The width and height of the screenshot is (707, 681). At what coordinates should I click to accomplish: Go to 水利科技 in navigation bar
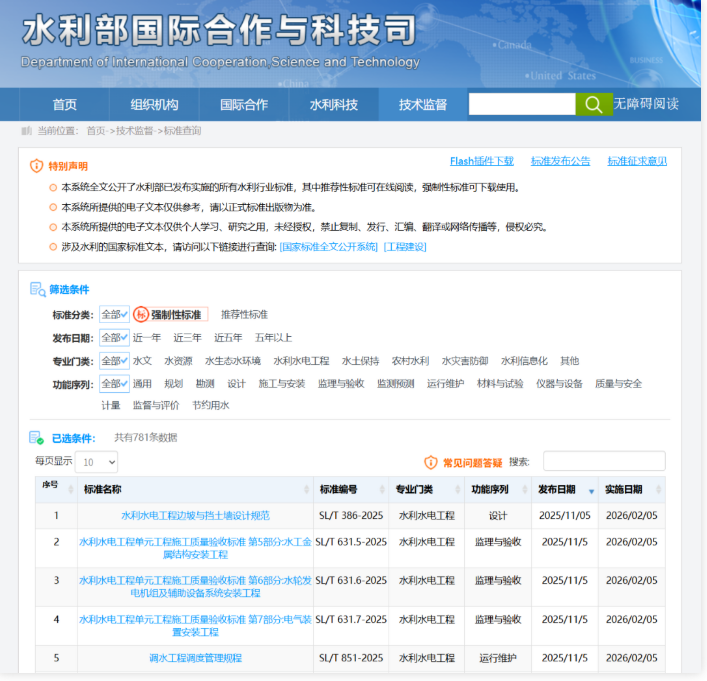[333, 105]
